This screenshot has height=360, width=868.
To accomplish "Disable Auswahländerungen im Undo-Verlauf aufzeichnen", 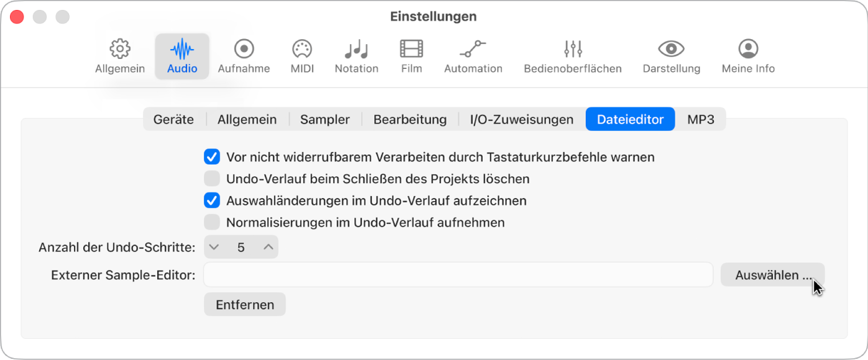I will tap(212, 200).
